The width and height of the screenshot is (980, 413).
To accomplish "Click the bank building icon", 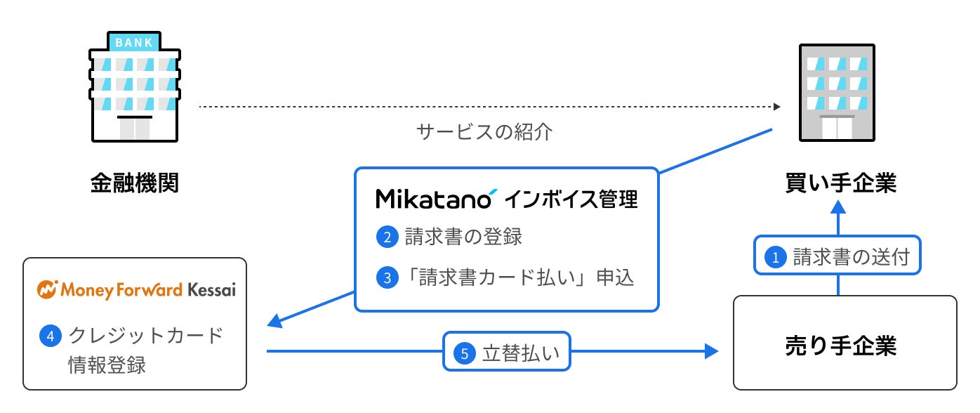I will [134, 85].
